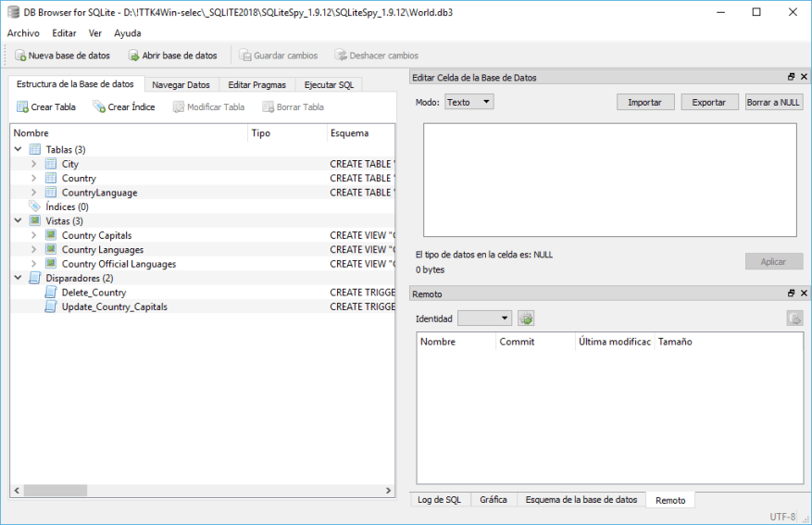The image size is (812, 525).
Task: Click the green refresh icon next to Identidad
Action: pos(526,319)
